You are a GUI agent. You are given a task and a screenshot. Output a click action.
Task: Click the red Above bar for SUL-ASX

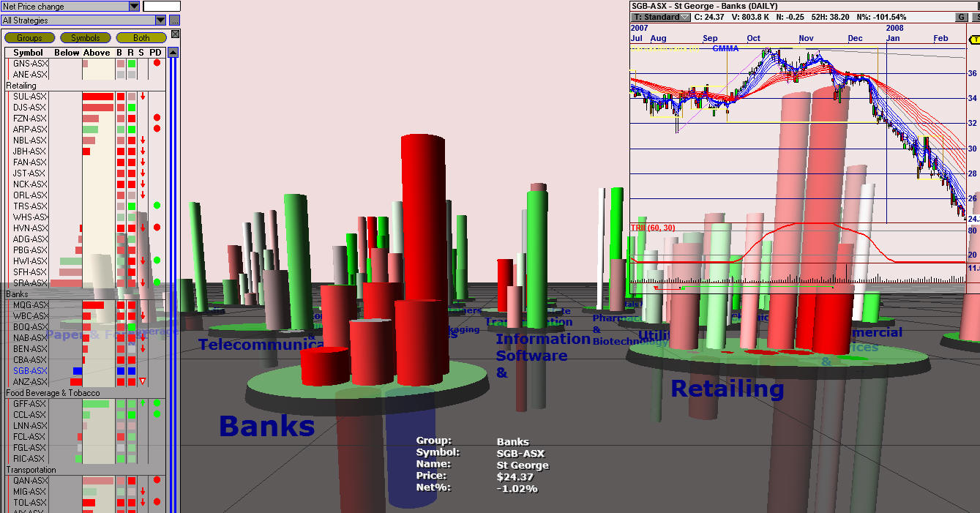(98, 97)
